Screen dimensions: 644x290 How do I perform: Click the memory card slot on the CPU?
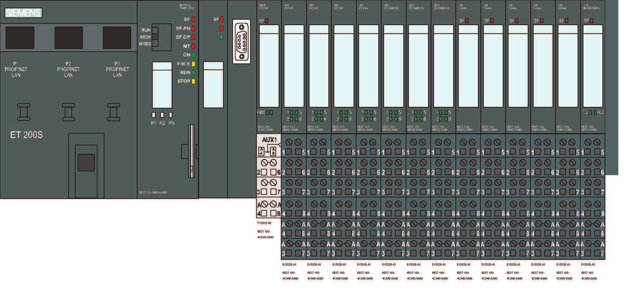coord(191,151)
